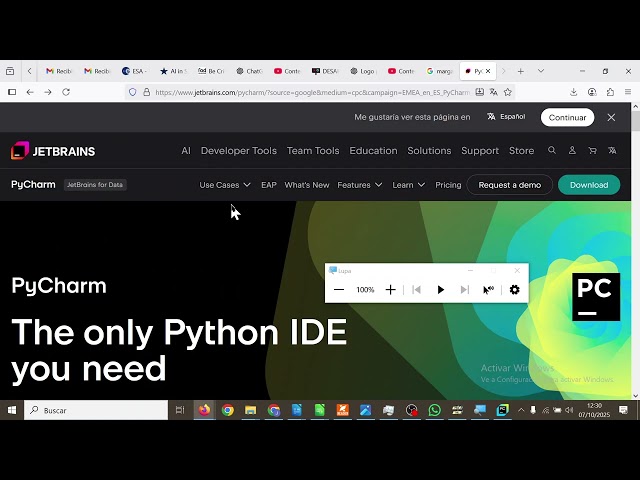Open the Windows notification center icon

(x=623, y=410)
